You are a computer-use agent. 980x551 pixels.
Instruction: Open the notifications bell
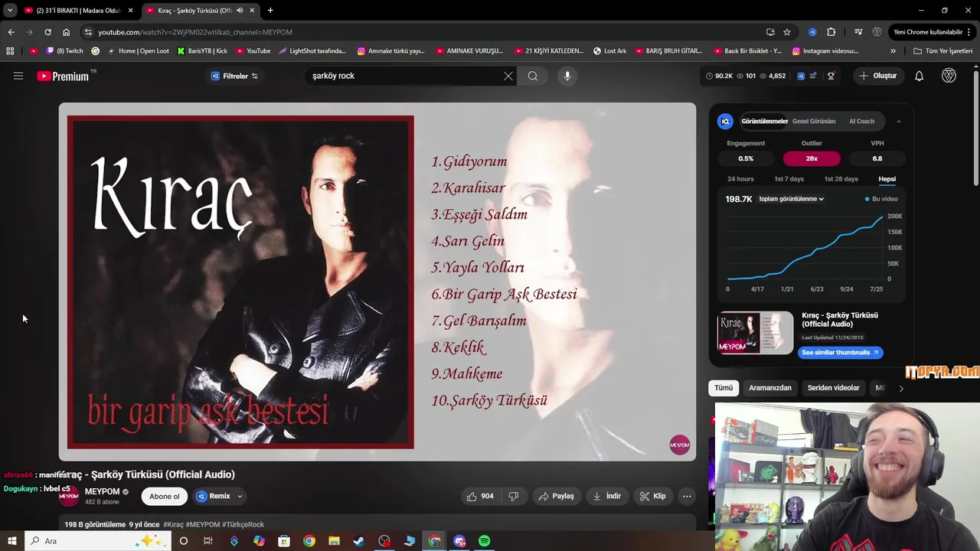click(919, 76)
